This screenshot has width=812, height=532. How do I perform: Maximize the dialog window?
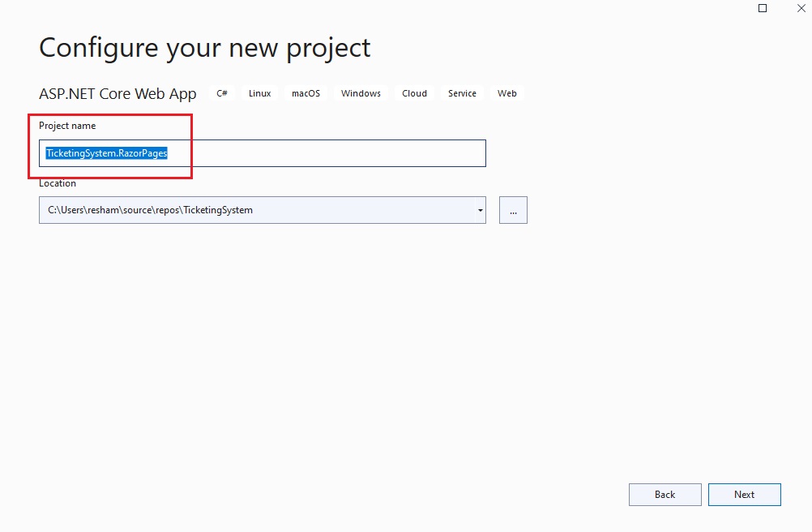coord(763,8)
